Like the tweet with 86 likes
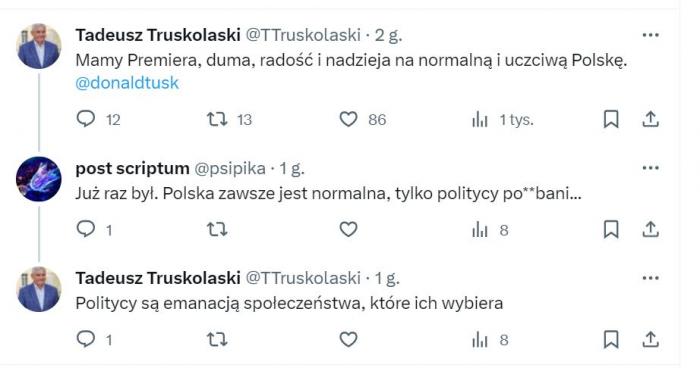This screenshot has width=700, height=368. (348, 119)
